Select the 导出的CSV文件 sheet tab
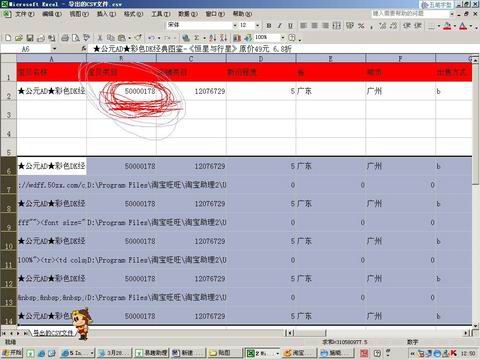 [53, 333]
